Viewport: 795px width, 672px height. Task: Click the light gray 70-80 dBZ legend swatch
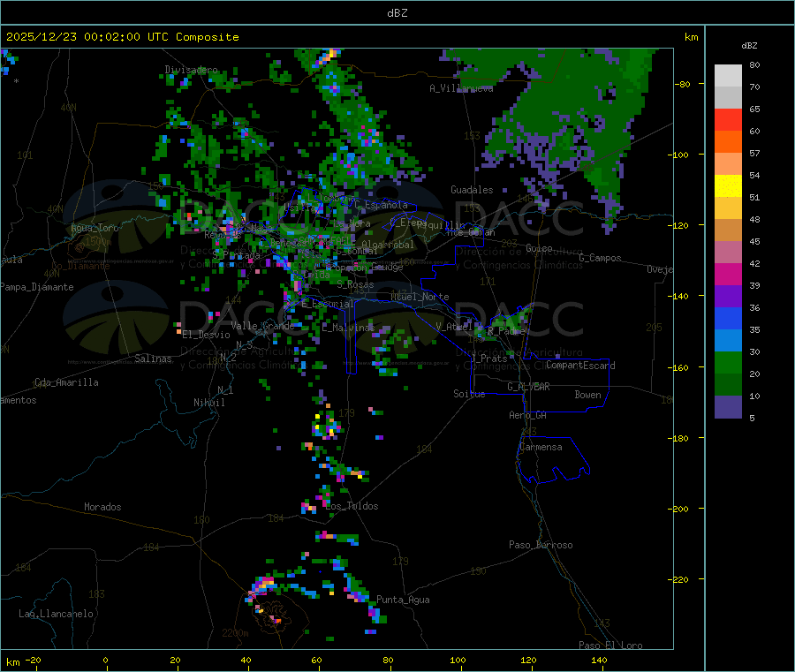(728, 76)
